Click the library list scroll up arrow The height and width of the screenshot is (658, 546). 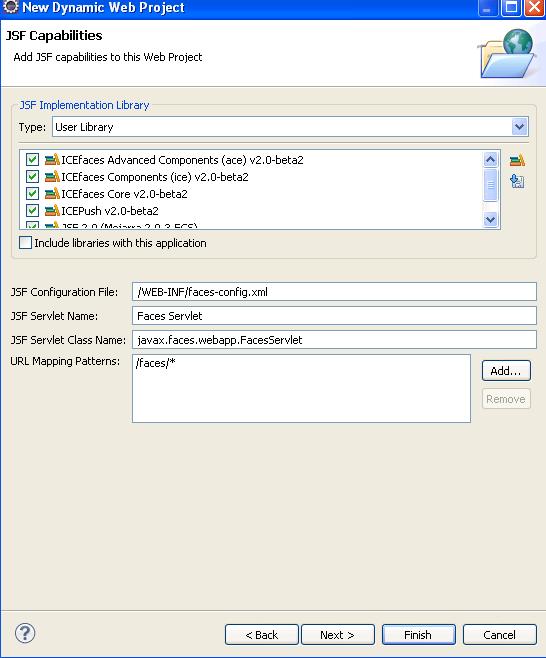[x=490, y=159]
